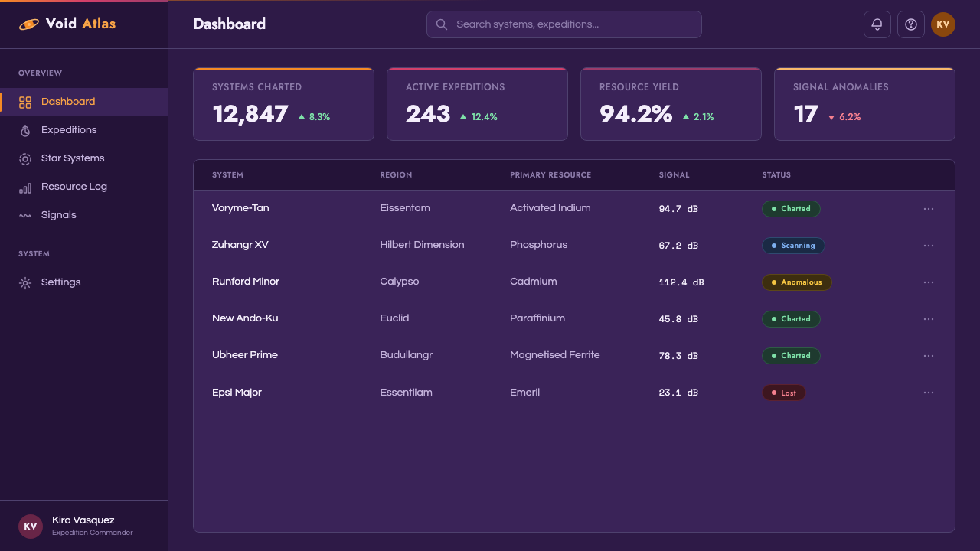The width and height of the screenshot is (980, 551).
Task: Focus the Search systems, expeditions field
Action: tap(564, 24)
